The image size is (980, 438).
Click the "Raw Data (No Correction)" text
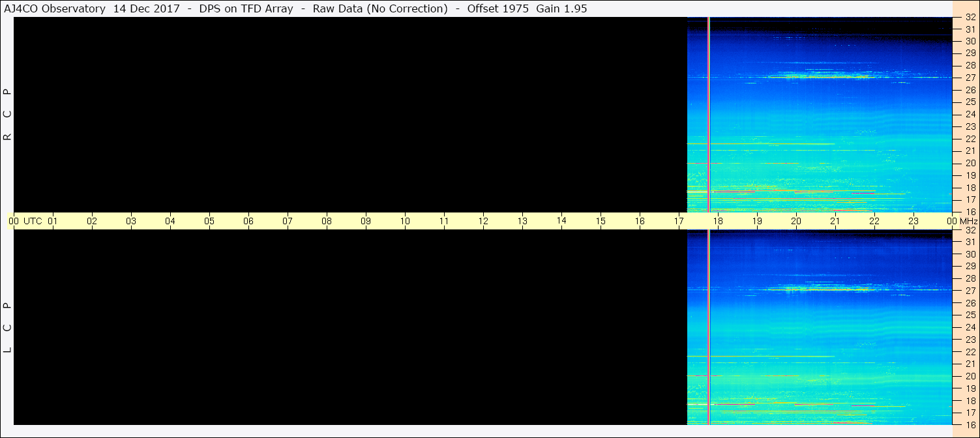[x=380, y=8]
